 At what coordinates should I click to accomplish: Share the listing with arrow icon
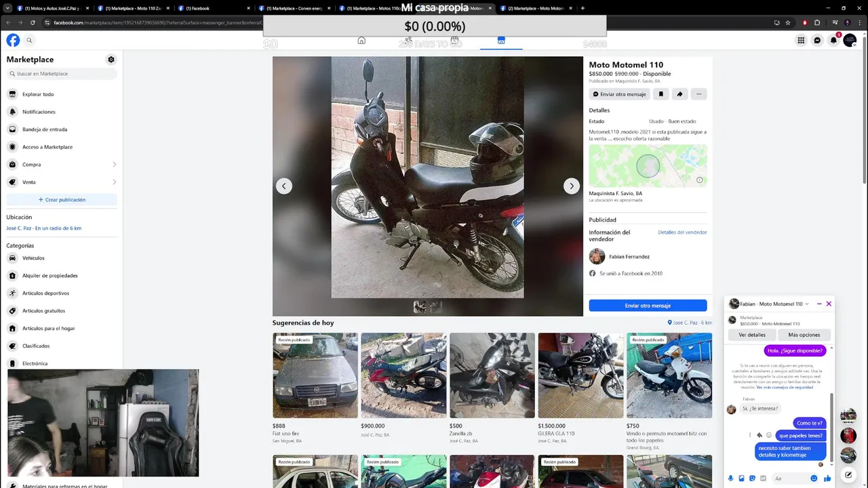(679, 94)
